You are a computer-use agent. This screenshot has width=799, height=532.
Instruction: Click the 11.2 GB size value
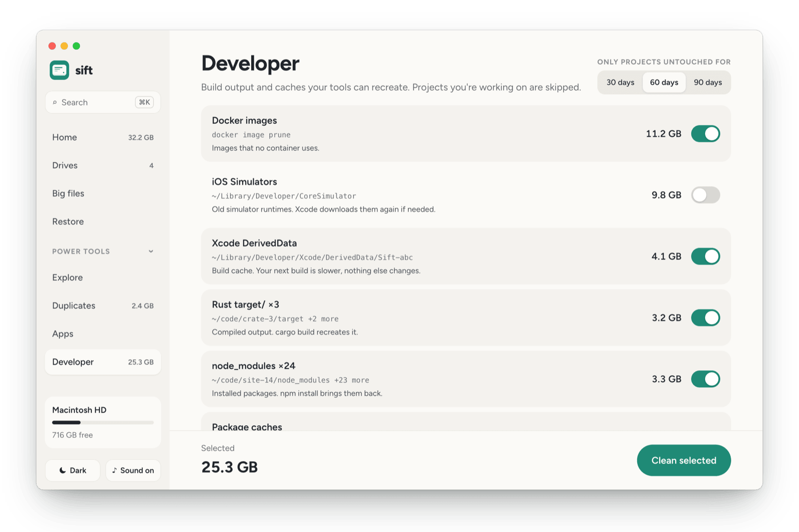coord(664,134)
